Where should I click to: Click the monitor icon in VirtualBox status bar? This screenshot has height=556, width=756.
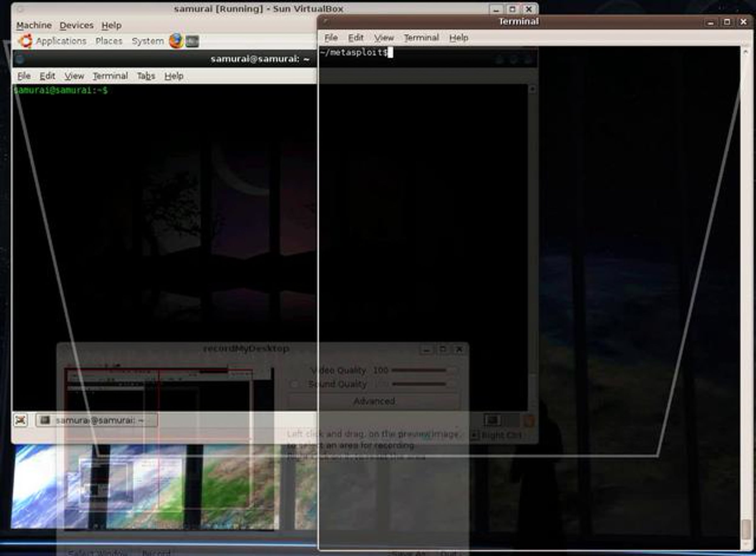(x=492, y=420)
